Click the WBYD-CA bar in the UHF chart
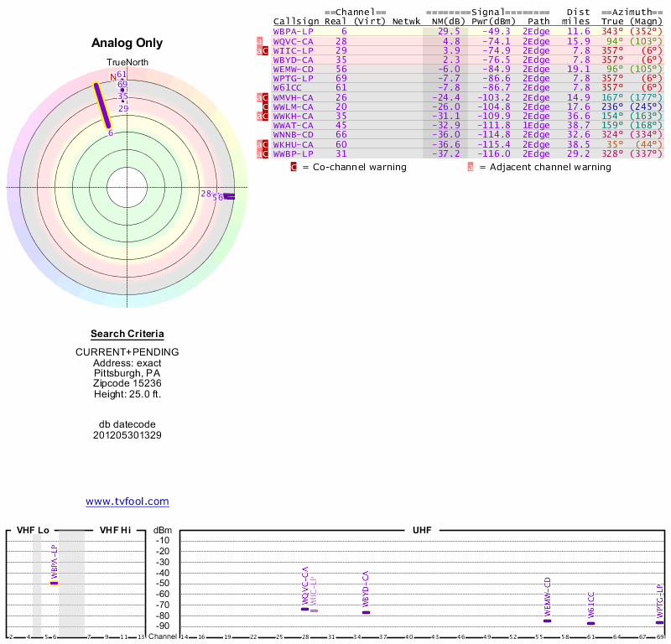This screenshot has width=671, height=644. [x=366, y=612]
